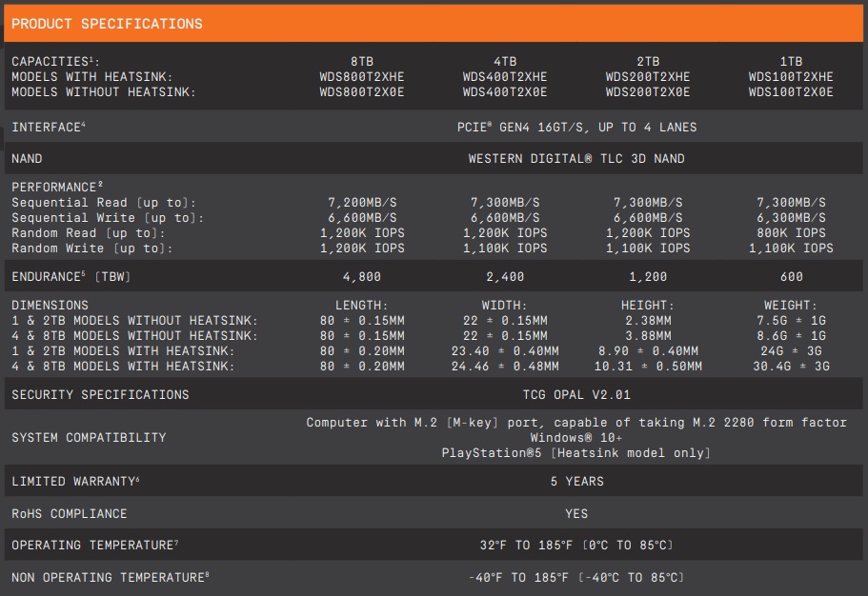The width and height of the screenshot is (868, 596).
Task: Select the weight value "24G ± 3G"
Action: pos(791,351)
